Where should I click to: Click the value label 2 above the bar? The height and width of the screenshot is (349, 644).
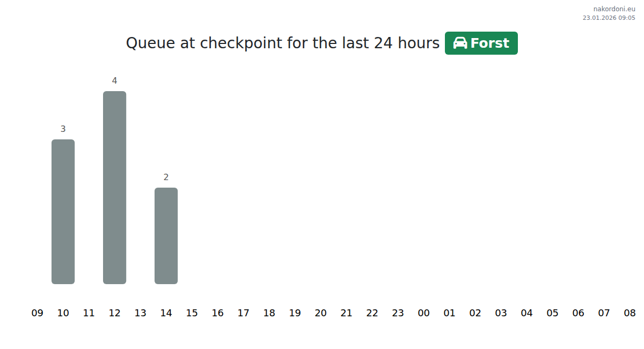166,177
